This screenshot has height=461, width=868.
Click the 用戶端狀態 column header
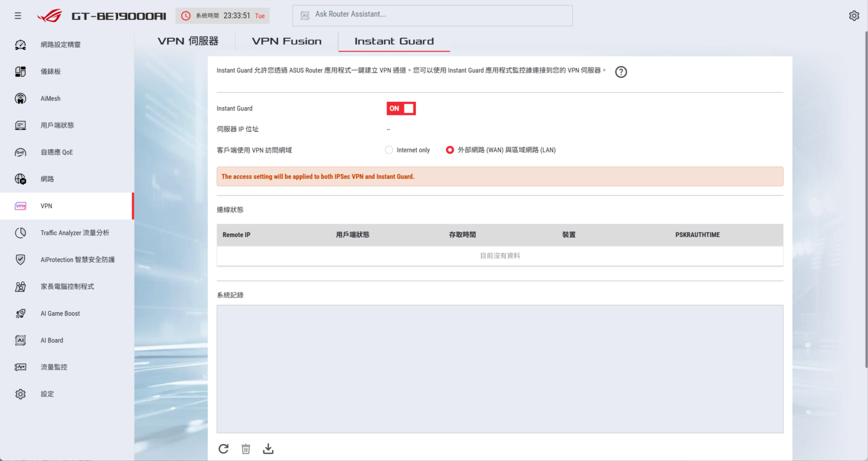(x=352, y=235)
